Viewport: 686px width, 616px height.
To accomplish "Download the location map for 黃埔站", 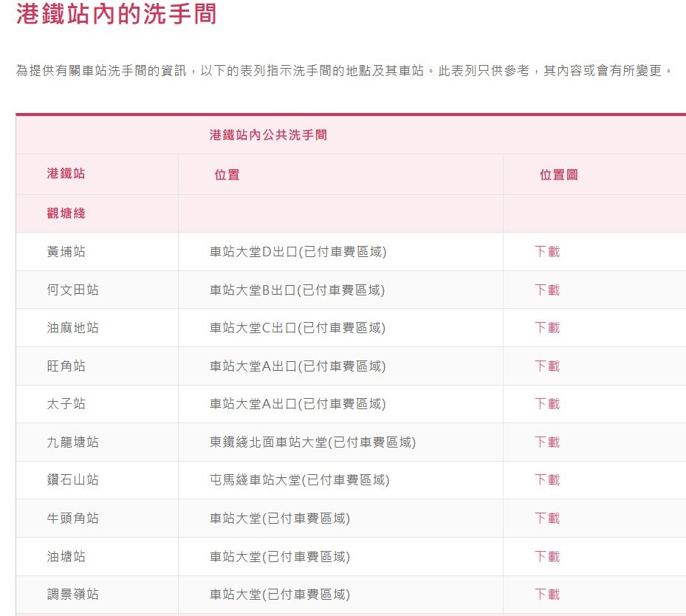I will pos(547,252).
